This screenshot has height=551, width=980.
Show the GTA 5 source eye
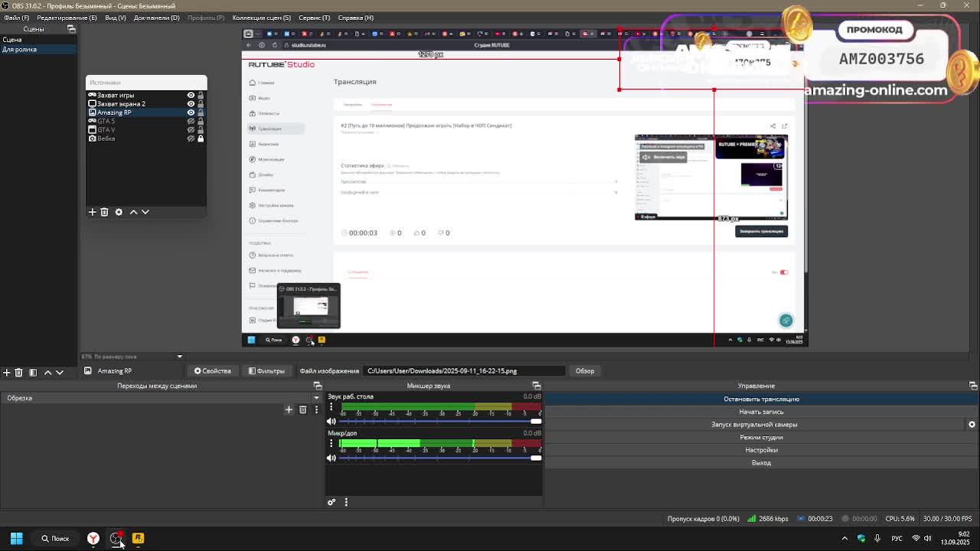pyautogui.click(x=191, y=121)
